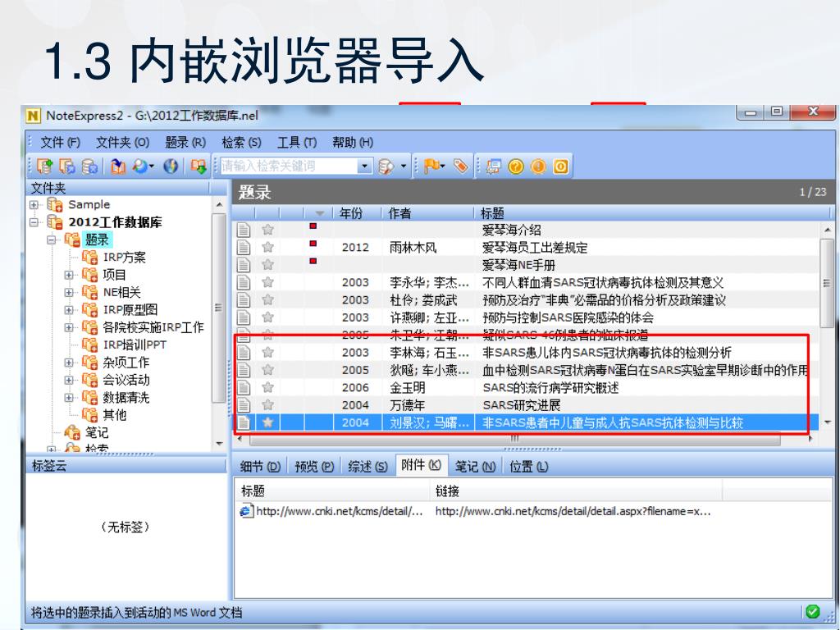The height and width of the screenshot is (630, 840).
Task: Click the folder tree vertical scrollbar
Action: (x=218, y=308)
